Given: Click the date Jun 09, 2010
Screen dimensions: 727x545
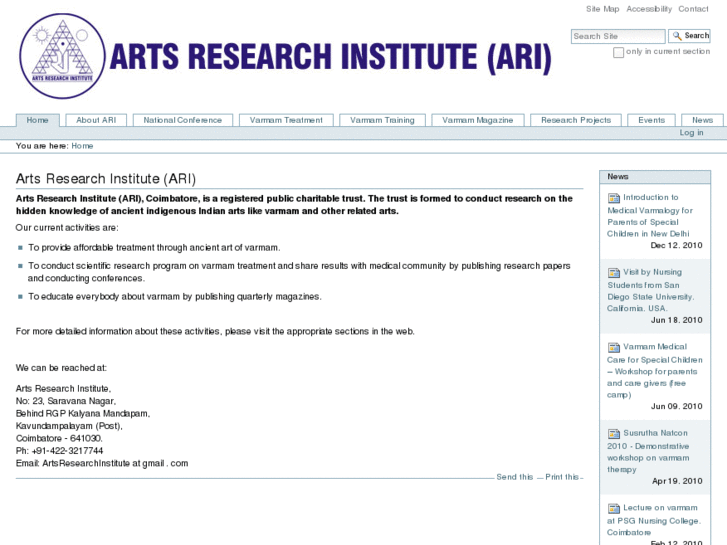Looking at the screenshot, I should point(676,406).
